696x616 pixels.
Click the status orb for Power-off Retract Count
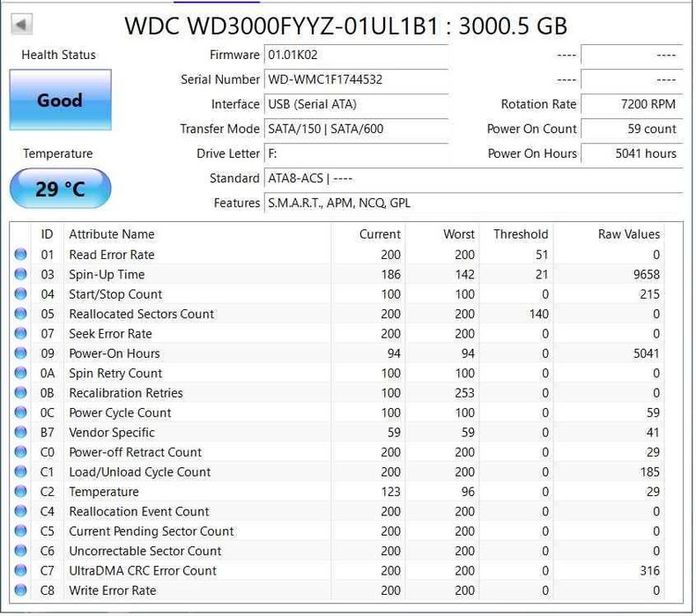click(x=20, y=452)
